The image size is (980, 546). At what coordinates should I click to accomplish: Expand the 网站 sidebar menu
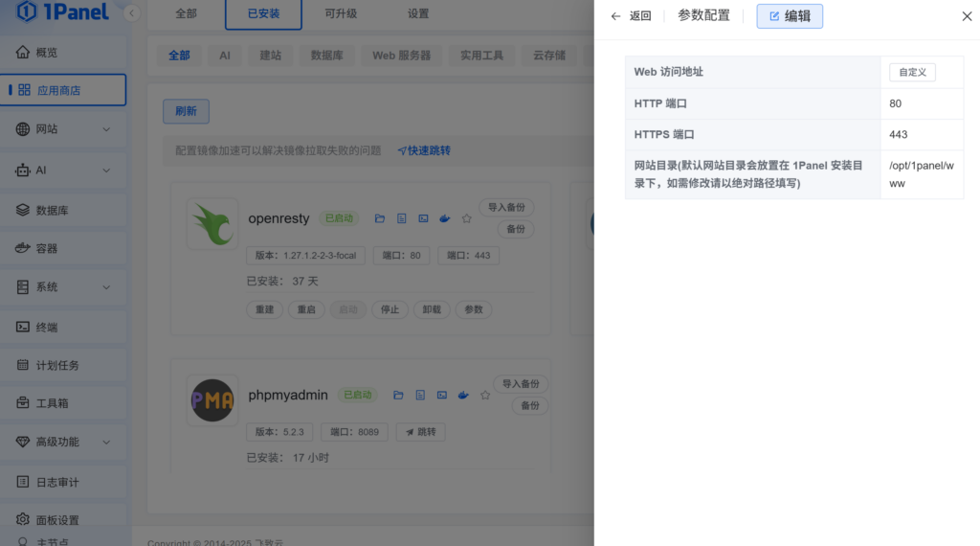click(x=63, y=129)
